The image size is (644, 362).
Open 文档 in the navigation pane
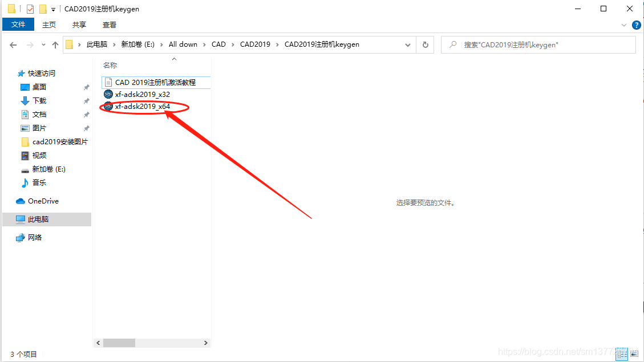[x=39, y=115]
